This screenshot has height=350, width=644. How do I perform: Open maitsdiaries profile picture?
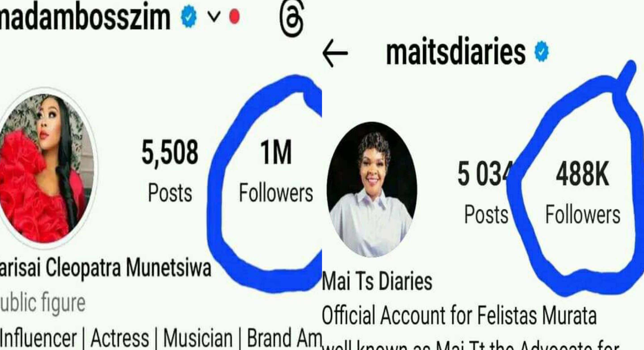[372, 189]
